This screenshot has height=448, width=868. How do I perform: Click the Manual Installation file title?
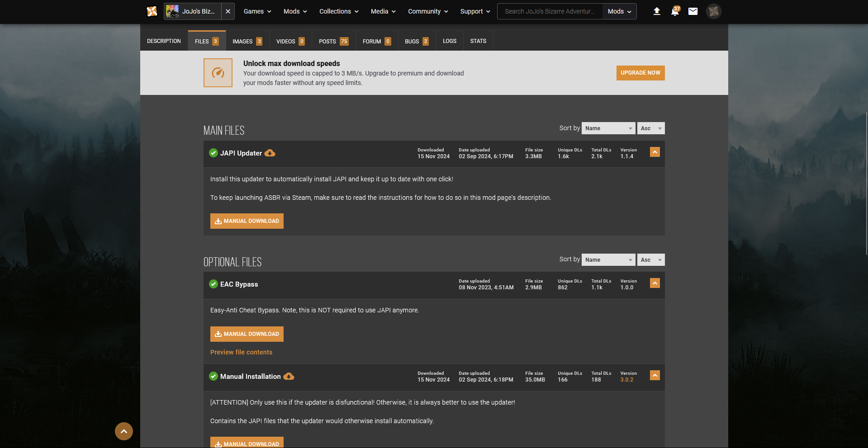click(x=251, y=377)
